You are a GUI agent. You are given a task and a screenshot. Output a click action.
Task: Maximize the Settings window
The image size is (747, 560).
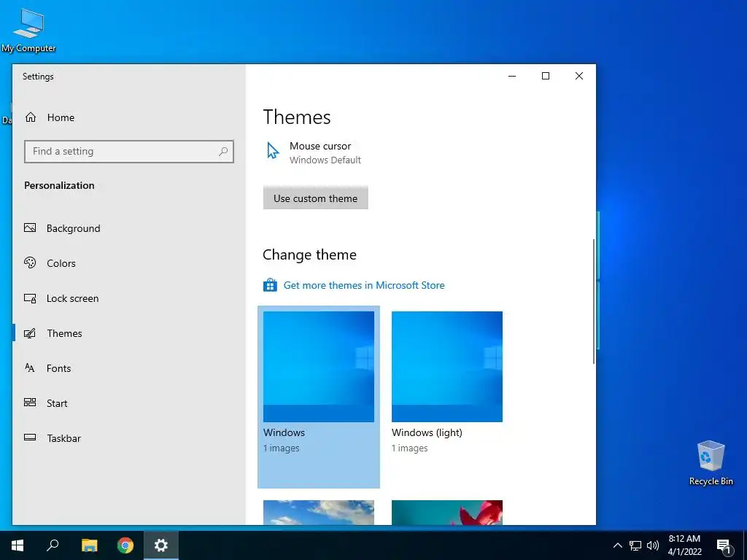[546, 76]
